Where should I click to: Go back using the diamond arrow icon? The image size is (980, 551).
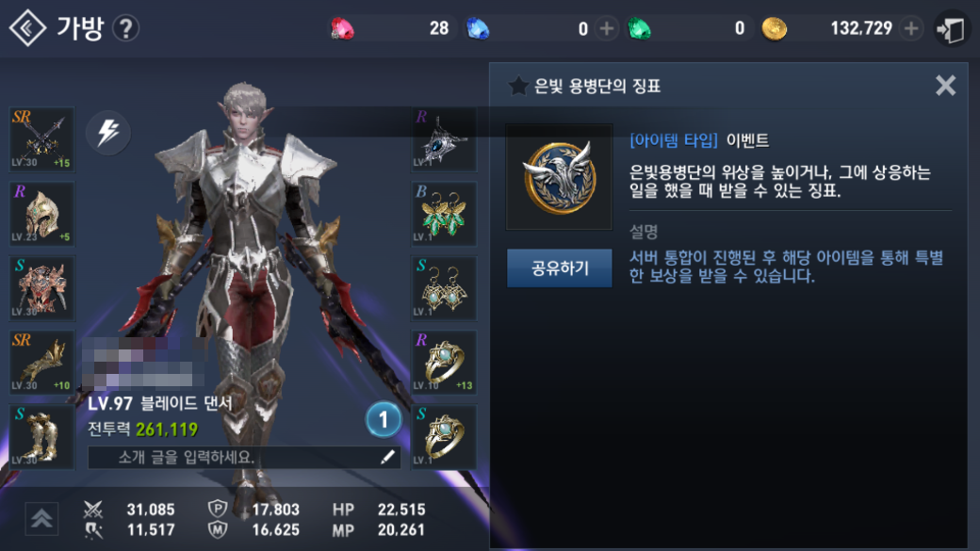coord(27,28)
